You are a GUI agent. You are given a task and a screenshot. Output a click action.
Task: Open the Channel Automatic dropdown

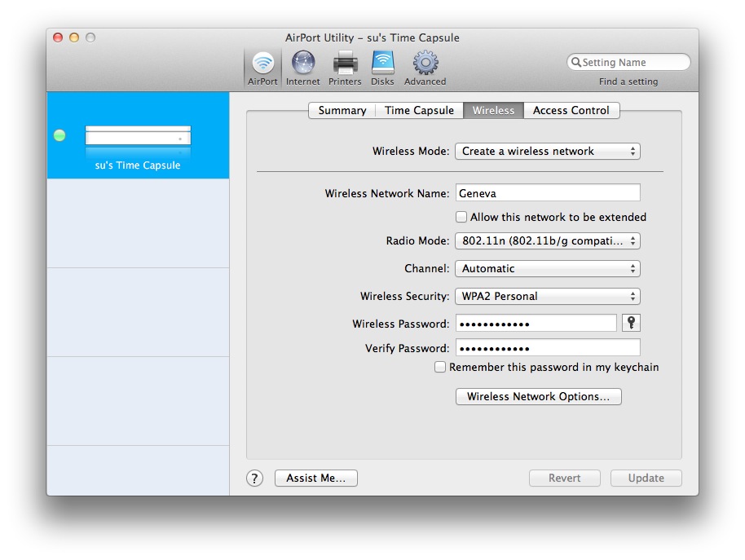click(548, 268)
